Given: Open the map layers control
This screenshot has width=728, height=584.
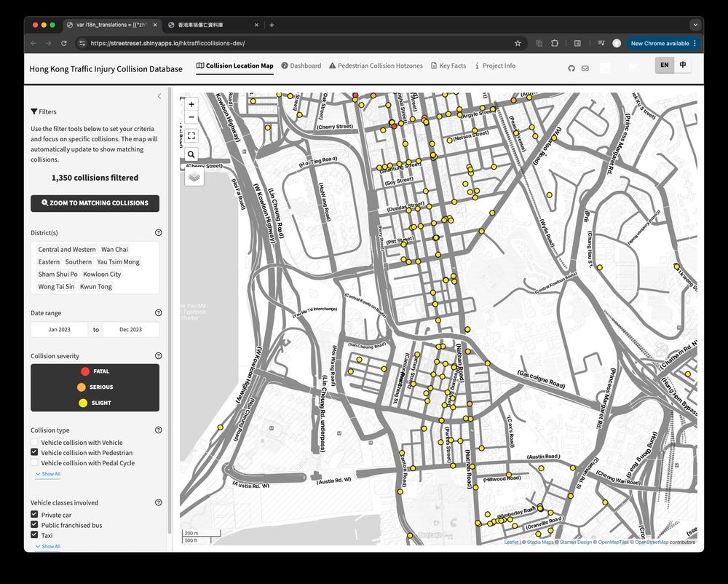Looking at the screenshot, I should click(194, 176).
